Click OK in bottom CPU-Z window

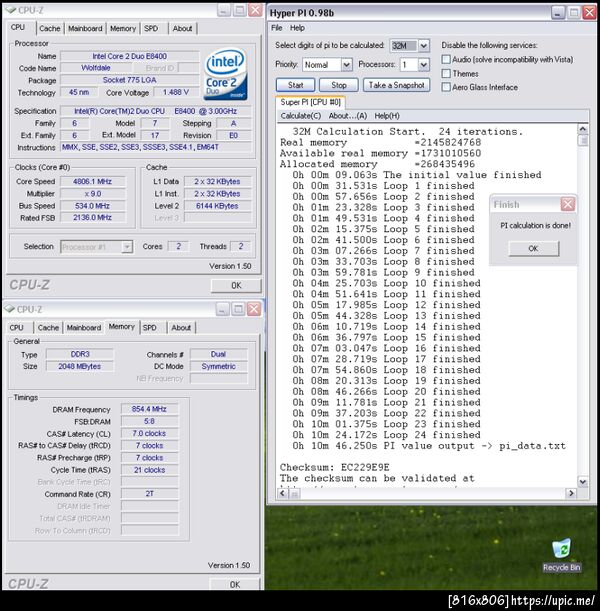(235, 584)
